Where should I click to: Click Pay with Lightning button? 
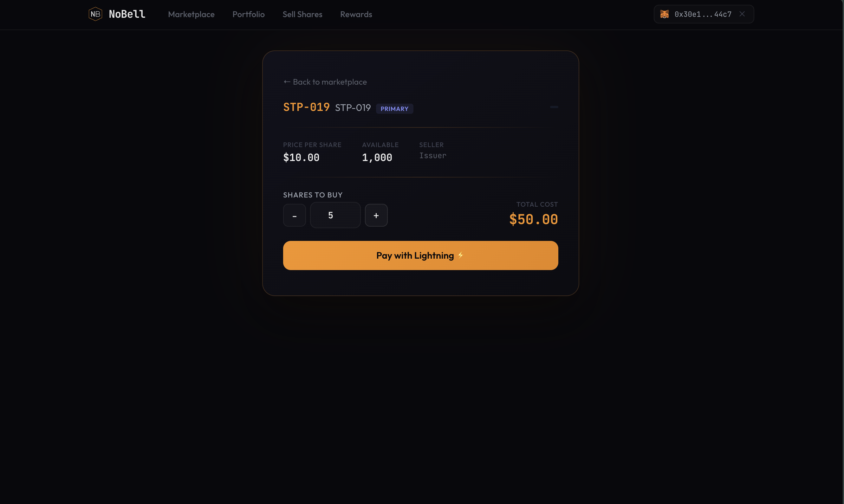(420, 255)
